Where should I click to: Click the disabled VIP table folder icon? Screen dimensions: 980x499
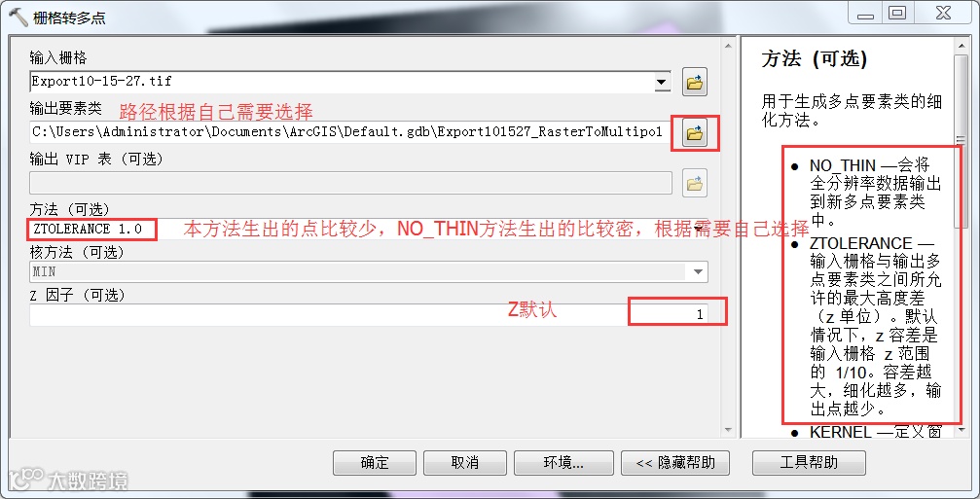pyautogui.click(x=695, y=184)
